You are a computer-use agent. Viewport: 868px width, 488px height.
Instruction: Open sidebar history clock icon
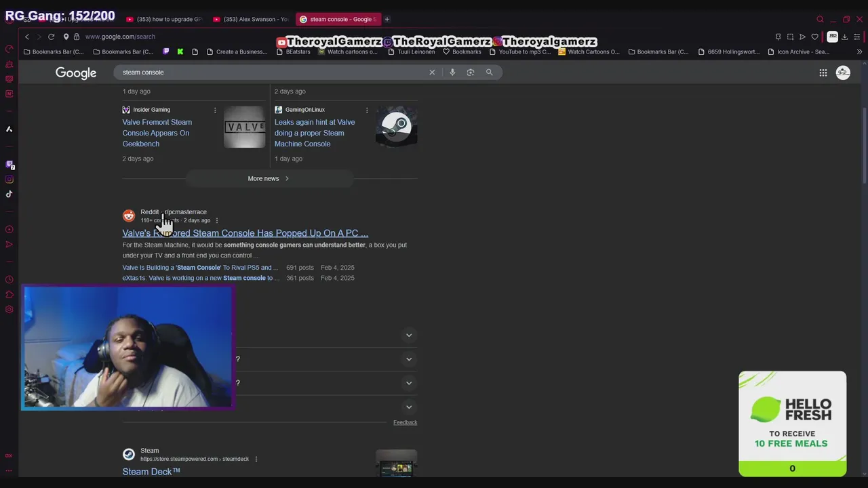[9, 280]
